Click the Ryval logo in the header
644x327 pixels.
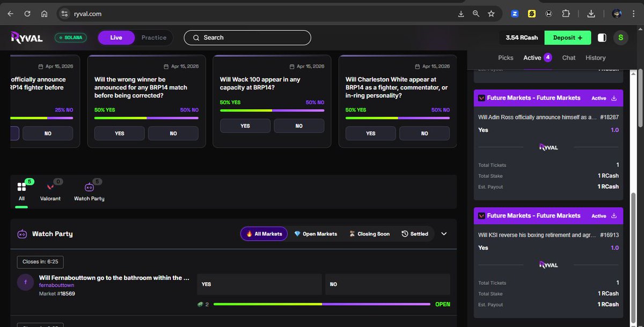(28, 38)
